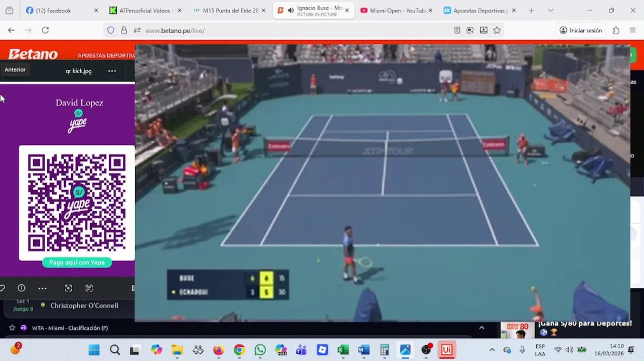The image size is (644, 361).
Task: Open Firefox from the taskbar
Action: (x=218, y=349)
